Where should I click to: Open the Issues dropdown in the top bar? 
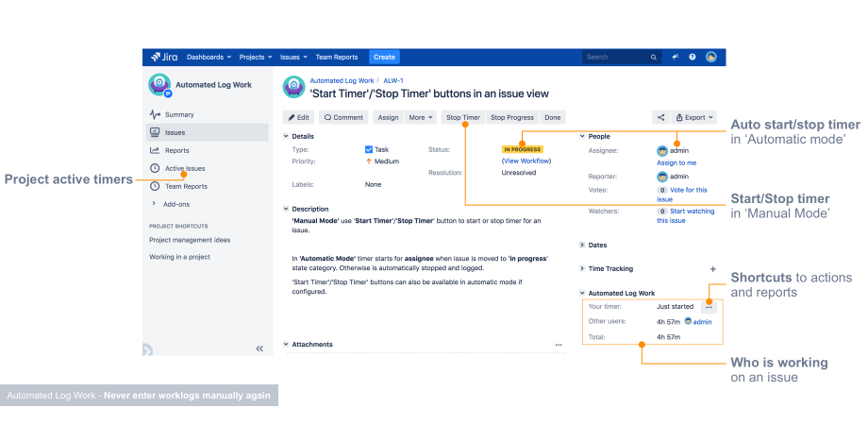[294, 57]
